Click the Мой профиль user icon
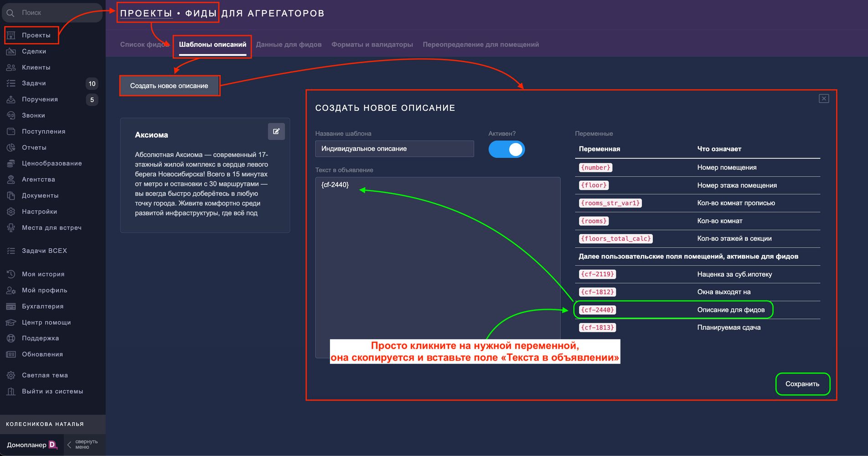The height and width of the screenshot is (456, 868). (11, 290)
